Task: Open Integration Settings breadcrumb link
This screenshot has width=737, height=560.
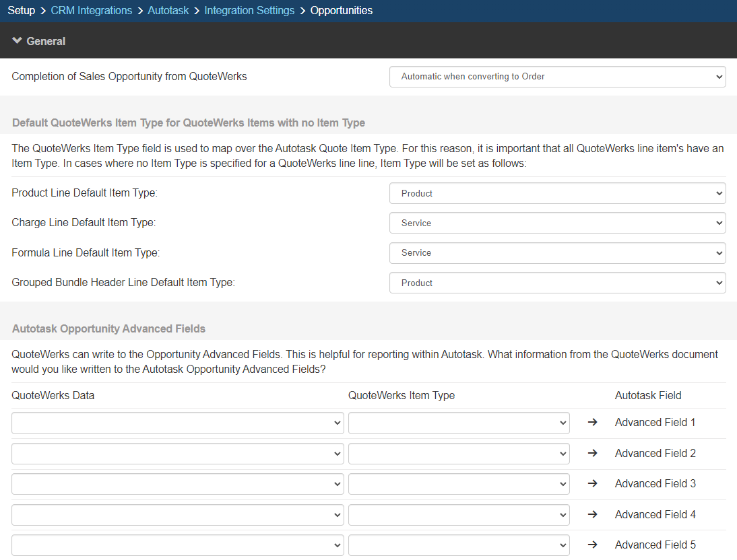Action: coord(249,11)
